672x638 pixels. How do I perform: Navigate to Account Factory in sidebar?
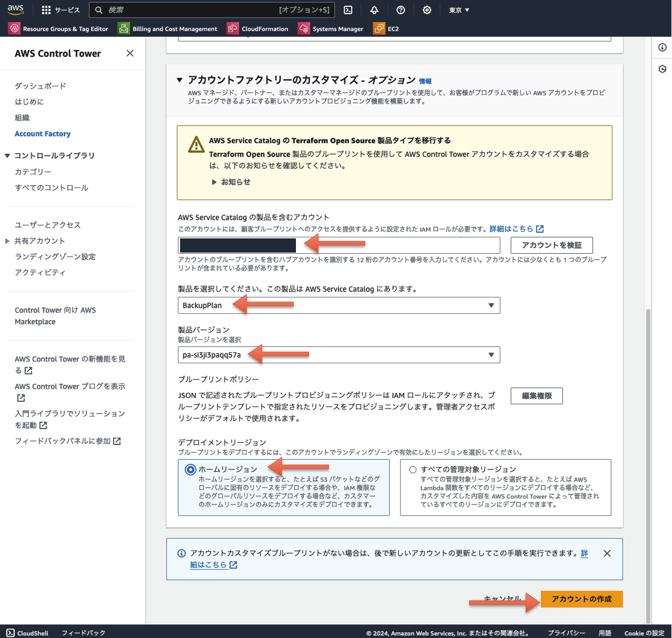(43, 133)
